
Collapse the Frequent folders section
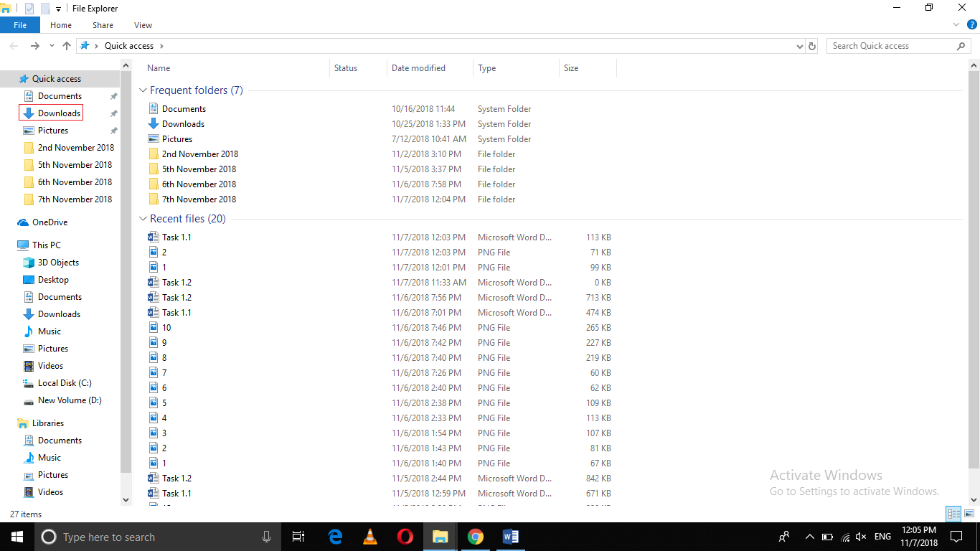click(x=142, y=90)
